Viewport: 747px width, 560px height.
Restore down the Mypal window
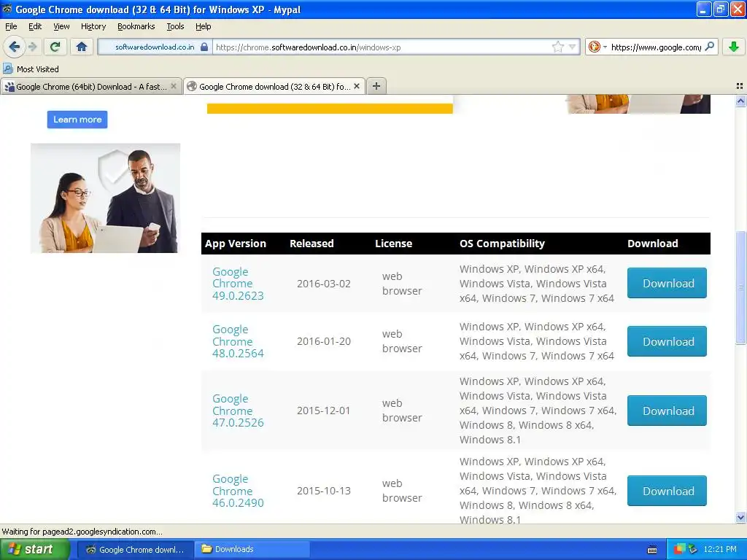720,9
